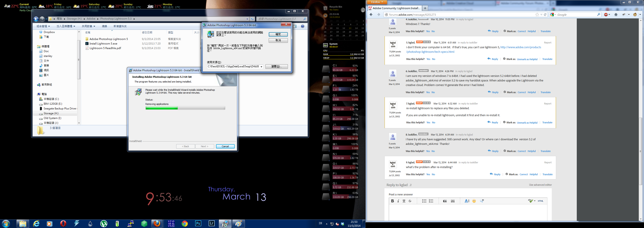The width and height of the screenshot is (644, 228).
Task: Open the Firefox application menu
Action: tap(377, 2)
